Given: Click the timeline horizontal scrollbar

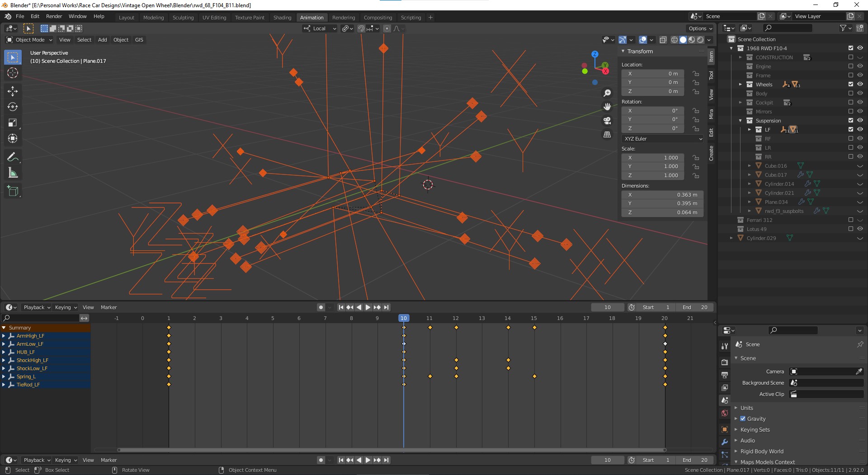Looking at the screenshot, I should point(392,450).
